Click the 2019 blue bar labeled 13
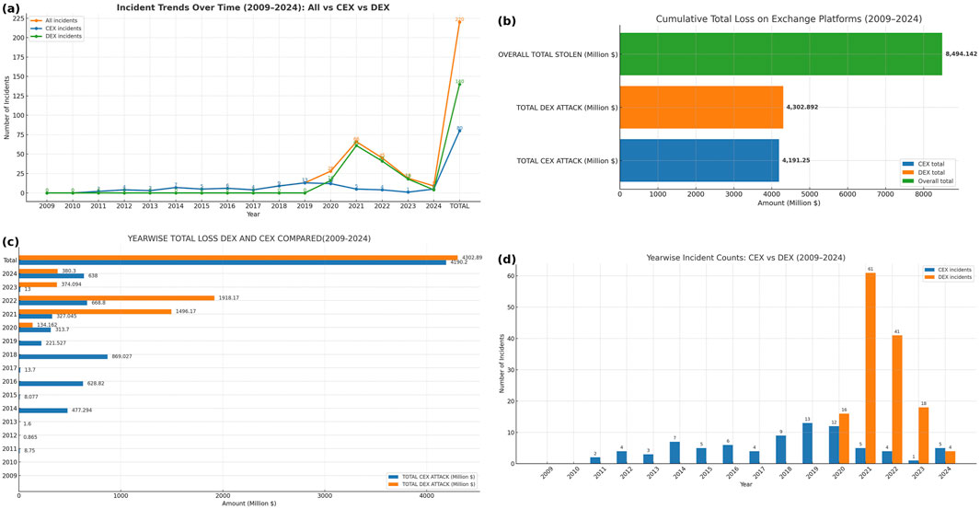Viewport: 980px width, 509px height. pos(807,443)
